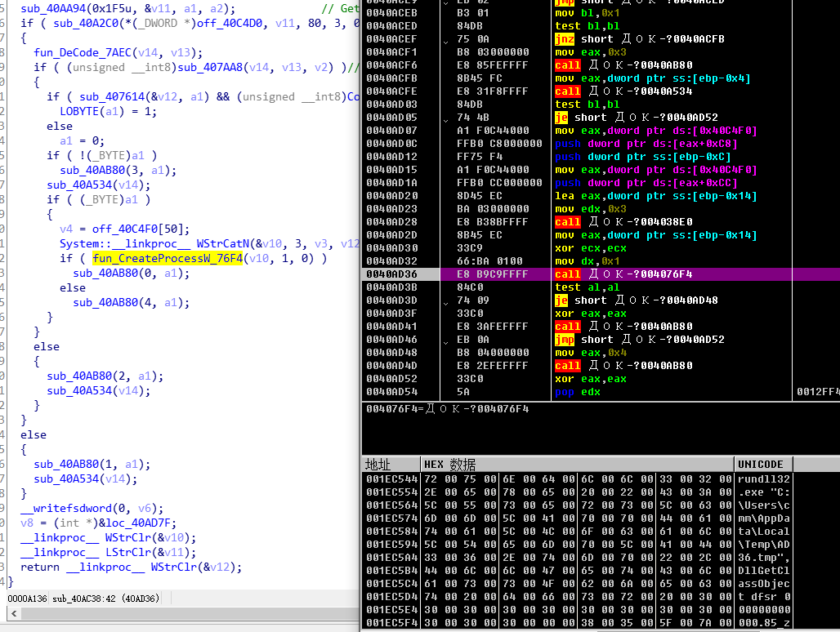This screenshot has height=632, width=840.
Task: Select dump address 001EC5B4
Action: pos(391,571)
